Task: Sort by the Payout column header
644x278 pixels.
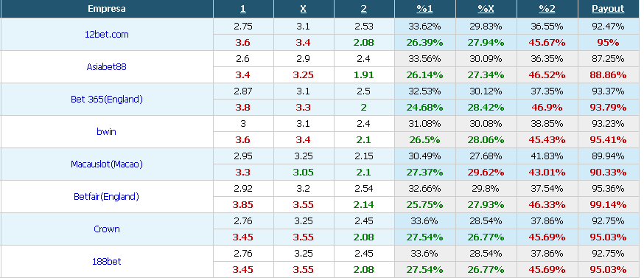Action: 608,9
